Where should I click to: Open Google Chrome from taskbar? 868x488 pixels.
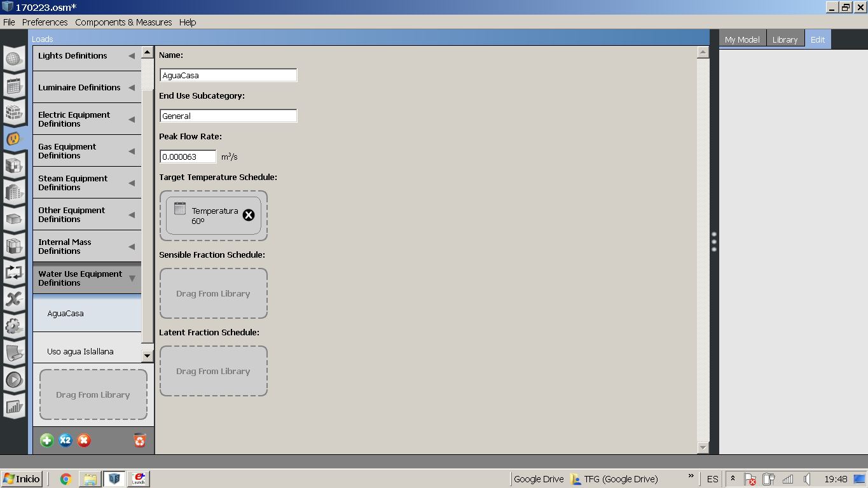click(65, 479)
